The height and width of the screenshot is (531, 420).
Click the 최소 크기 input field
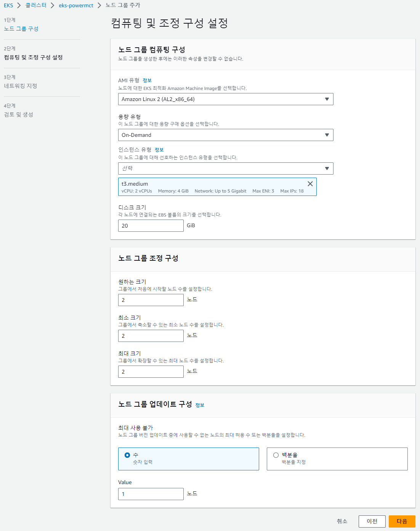151,336
